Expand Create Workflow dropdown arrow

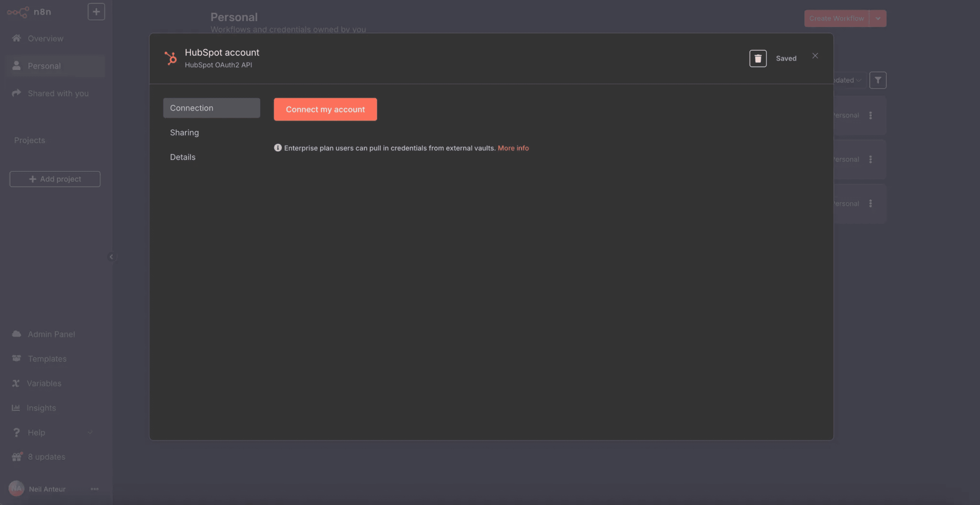click(x=878, y=18)
